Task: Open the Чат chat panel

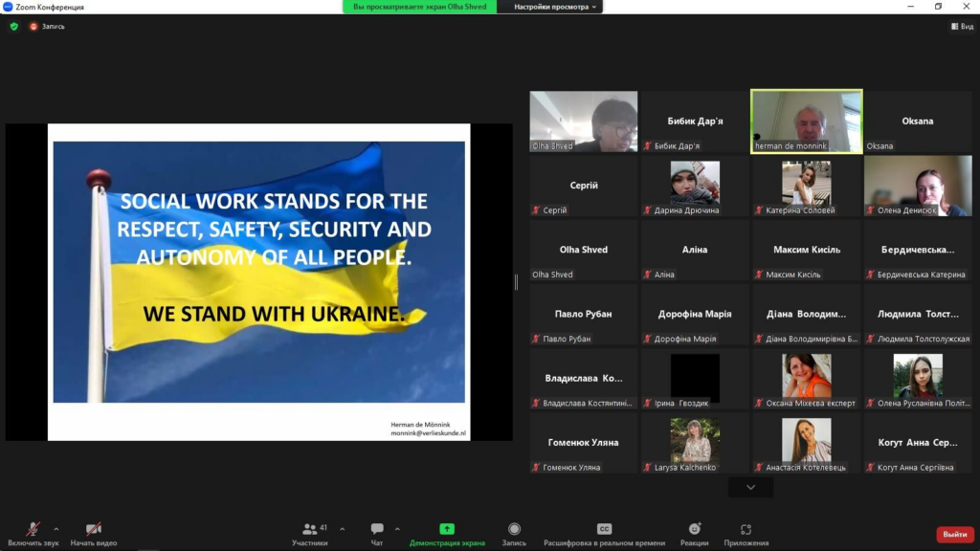Action: [377, 530]
